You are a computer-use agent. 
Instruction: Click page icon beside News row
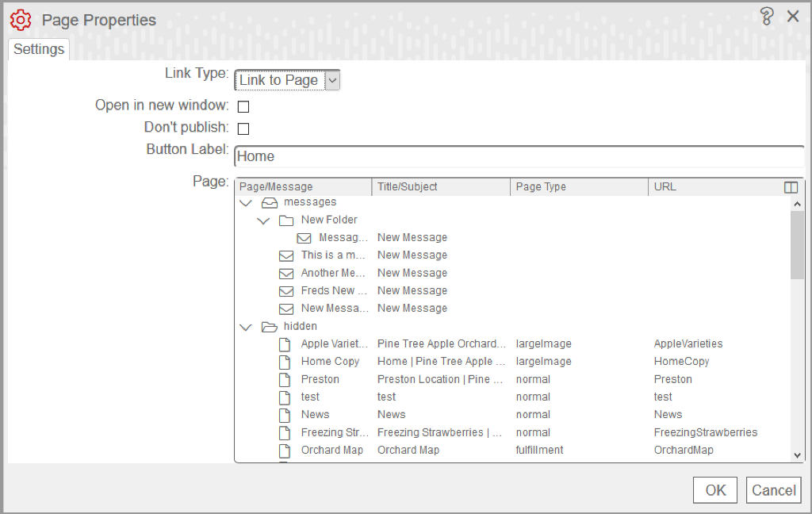click(285, 415)
